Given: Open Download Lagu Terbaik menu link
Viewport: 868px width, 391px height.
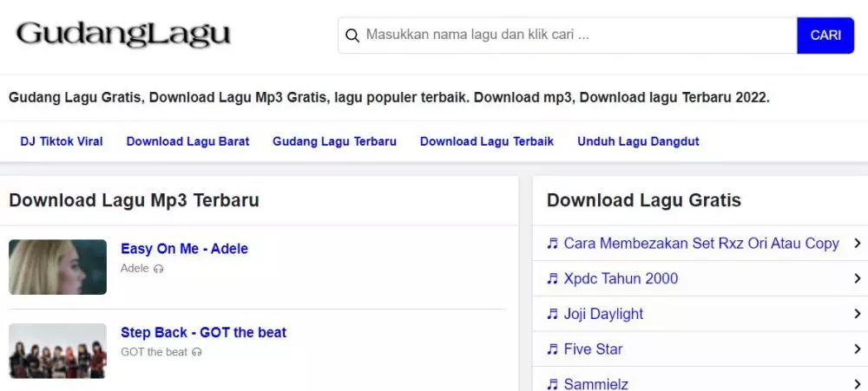Looking at the screenshot, I should tap(487, 141).
